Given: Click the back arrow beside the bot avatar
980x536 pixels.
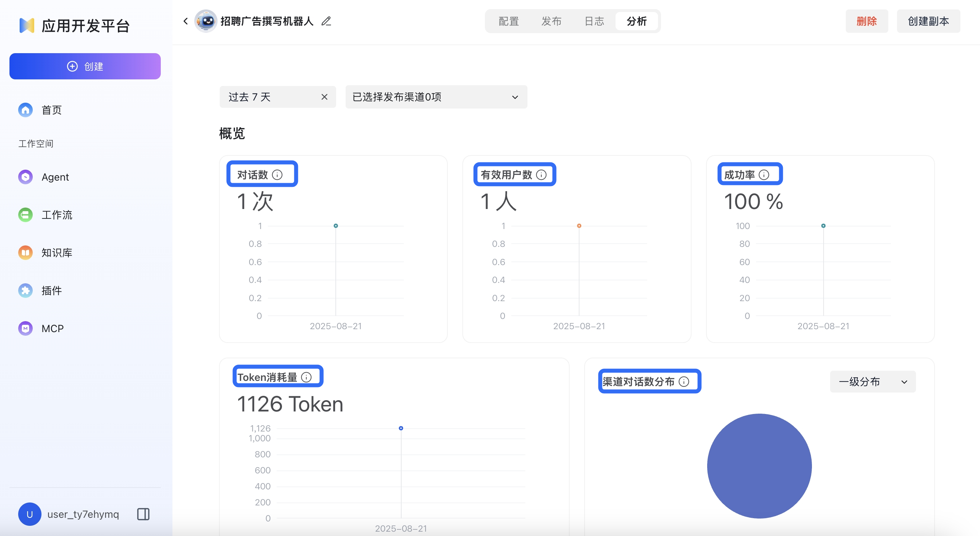Looking at the screenshot, I should [185, 21].
